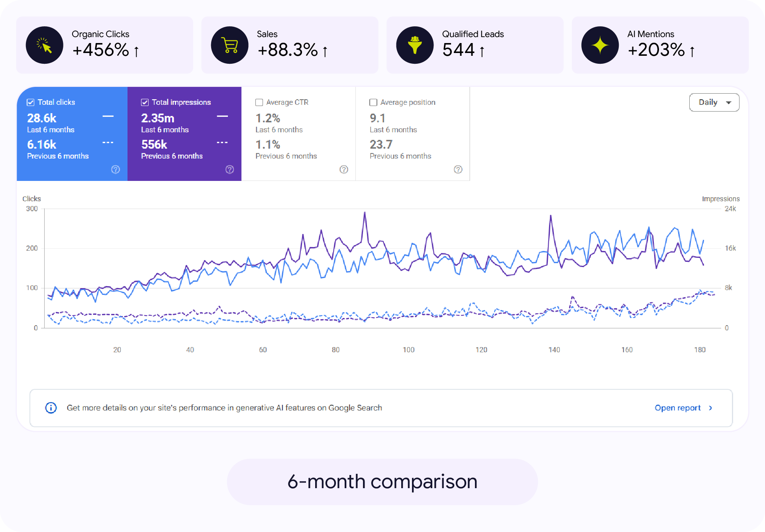Uncheck the Total clicks checkbox
The width and height of the screenshot is (765, 532).
pyautogui.click(x=31, y=102)
